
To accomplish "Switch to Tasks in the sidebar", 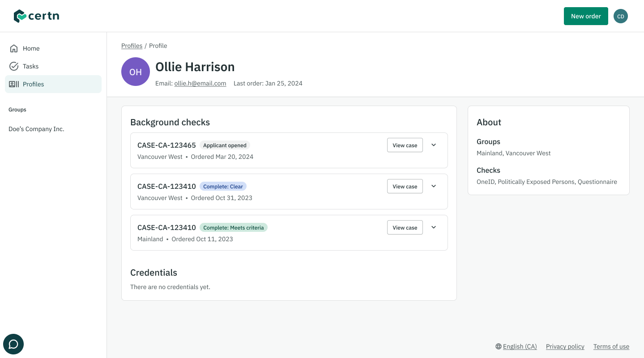I will (x=30, y=66).
